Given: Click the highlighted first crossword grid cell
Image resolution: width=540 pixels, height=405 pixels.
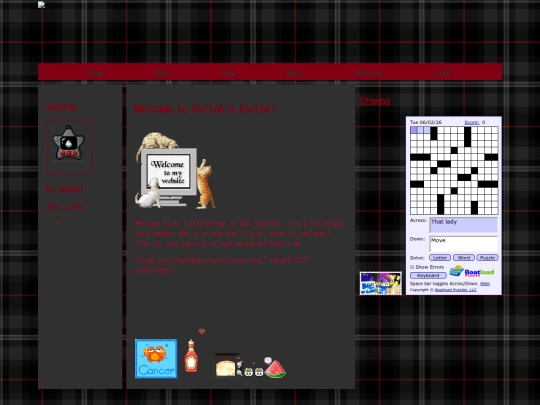Looking at the screenshot, I should [x=414, y=130].
